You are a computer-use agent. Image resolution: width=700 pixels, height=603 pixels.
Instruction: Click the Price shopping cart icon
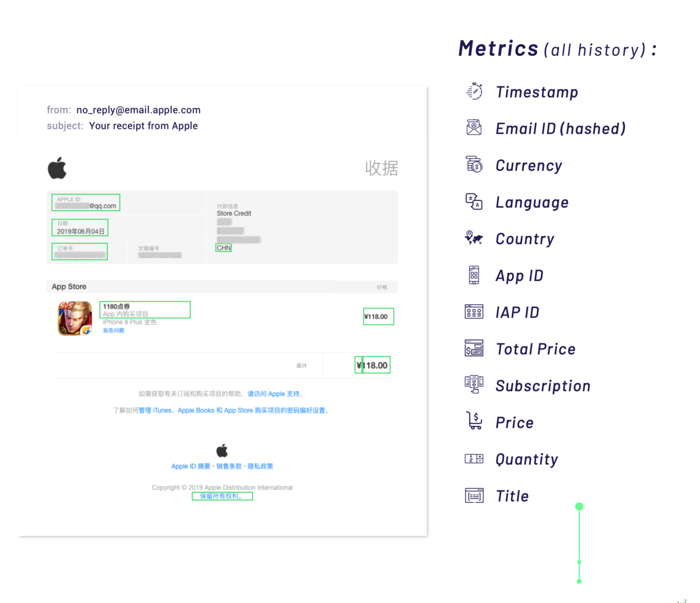(x=474, y=421)
